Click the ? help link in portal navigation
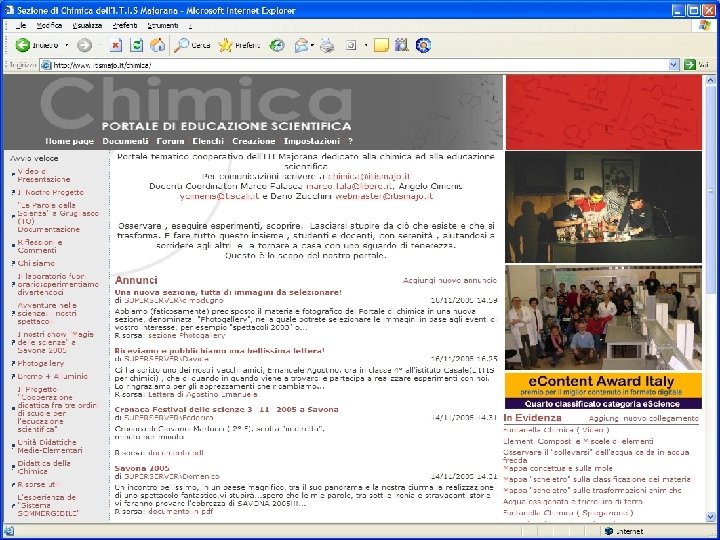The image size is (720, 540). click(351, 141)
